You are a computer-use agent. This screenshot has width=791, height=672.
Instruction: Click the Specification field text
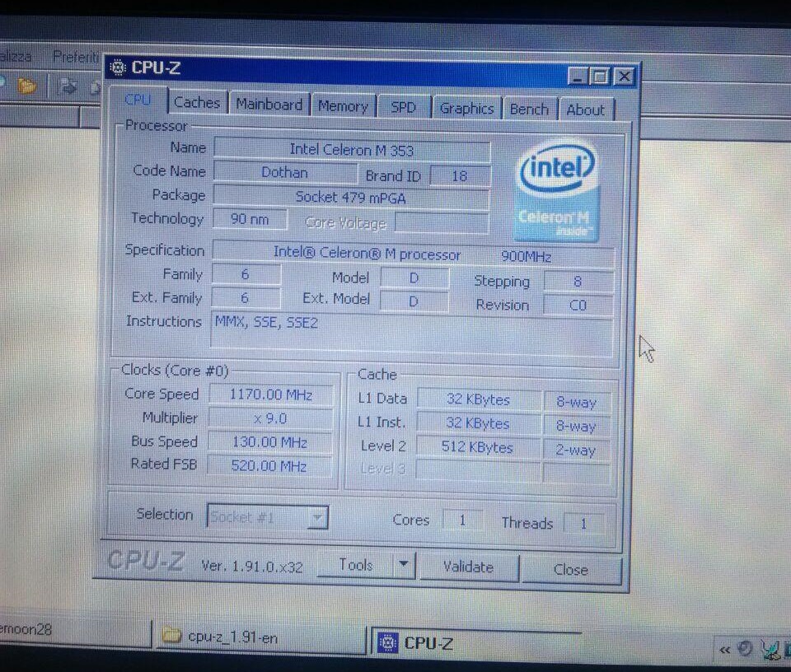413,254
